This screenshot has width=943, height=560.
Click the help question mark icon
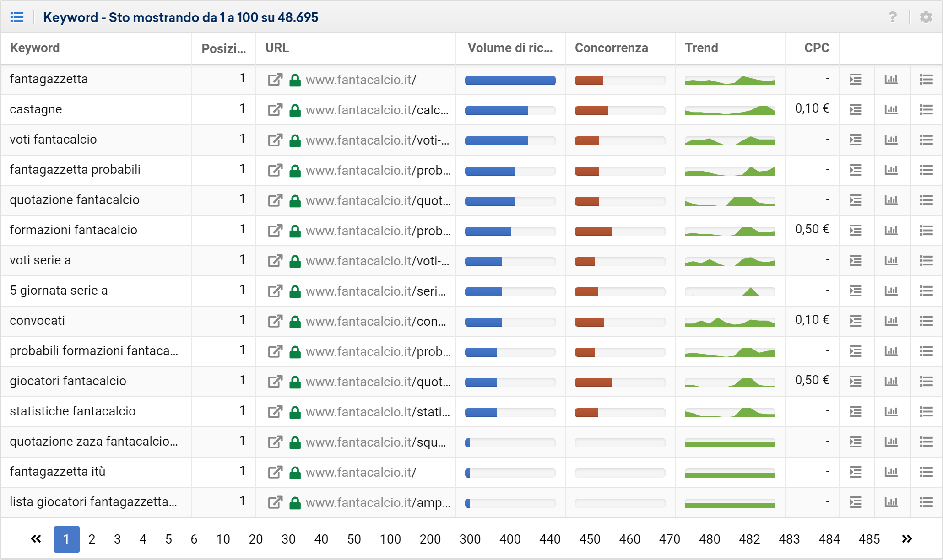[892, 17]
